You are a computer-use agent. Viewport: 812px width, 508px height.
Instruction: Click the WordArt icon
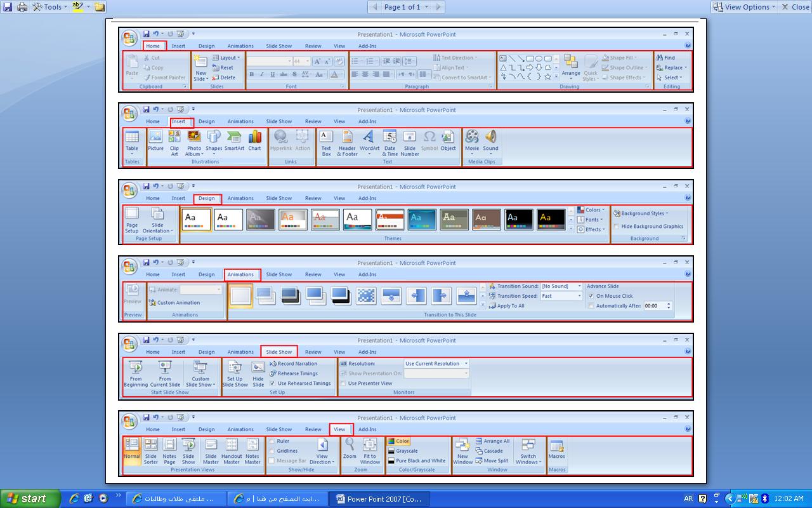[x=369, y=137]
